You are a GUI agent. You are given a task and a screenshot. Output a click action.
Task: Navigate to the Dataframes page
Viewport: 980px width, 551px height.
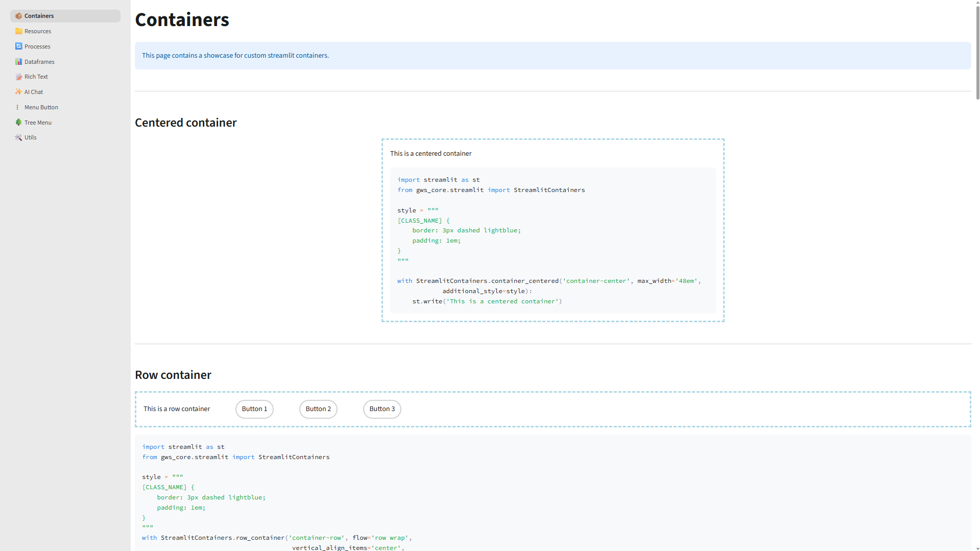[x=39, y=62]
